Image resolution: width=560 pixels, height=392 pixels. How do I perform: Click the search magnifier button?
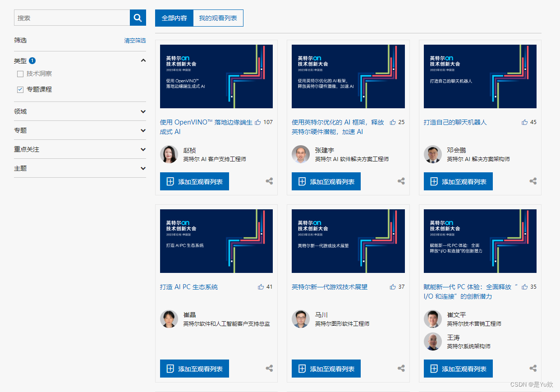tap(138, 18)
